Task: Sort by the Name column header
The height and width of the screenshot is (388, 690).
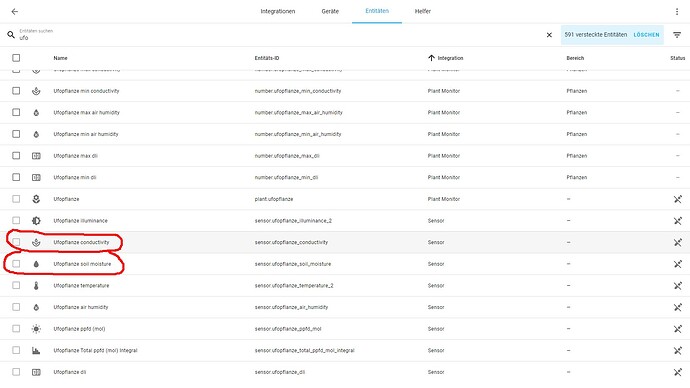Action: [60, 58]
